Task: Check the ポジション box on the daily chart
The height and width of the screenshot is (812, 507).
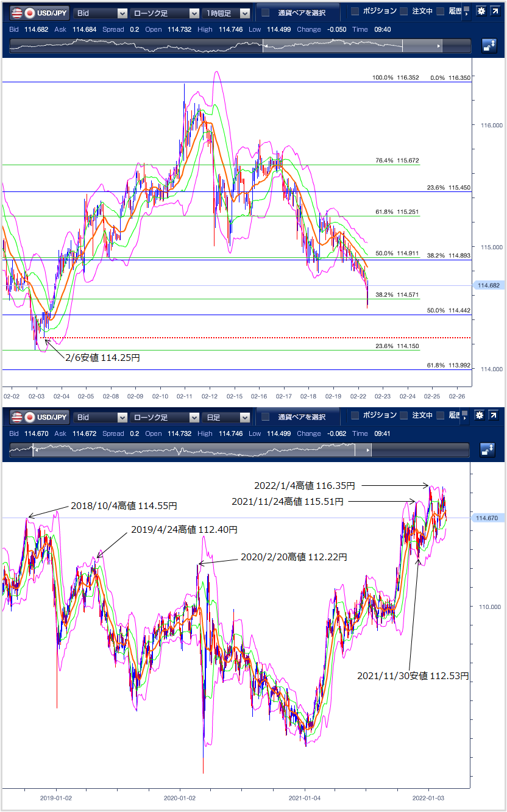Action: (x=355, y=416)
